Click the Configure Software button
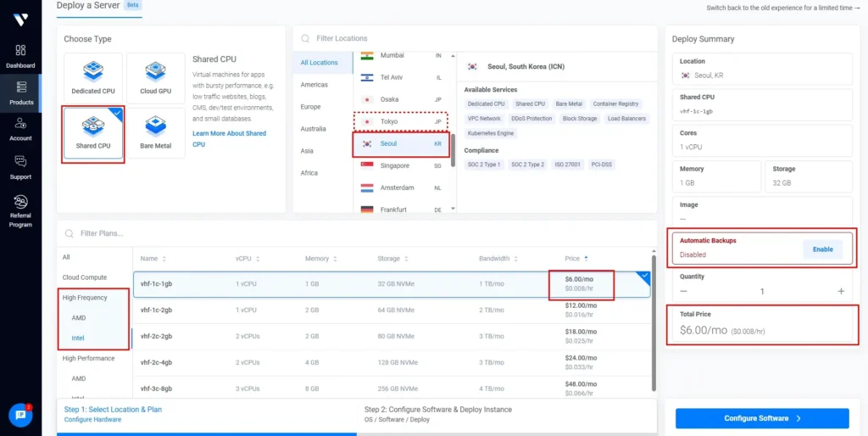This screenshot has height=436, width=868. [762, 418]
